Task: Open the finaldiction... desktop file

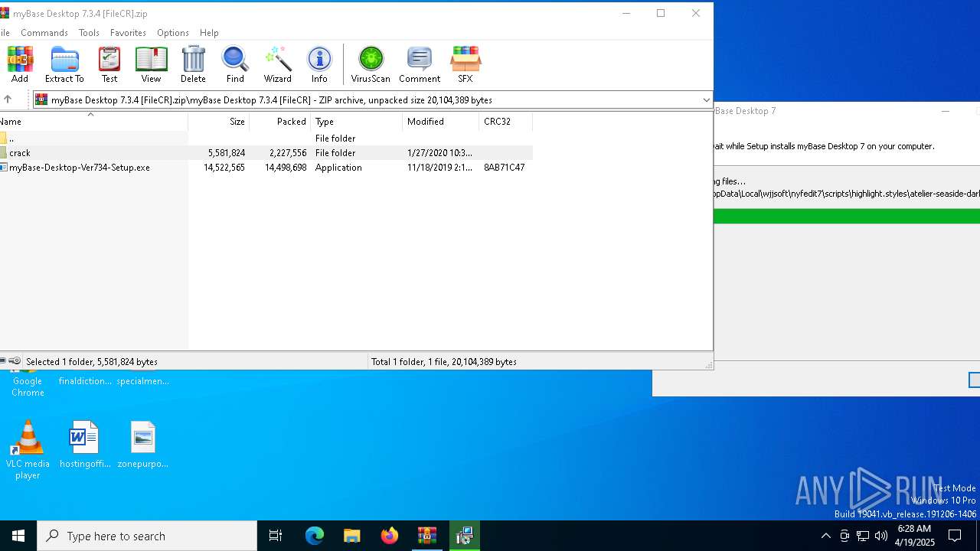Action: coord(85,380)
